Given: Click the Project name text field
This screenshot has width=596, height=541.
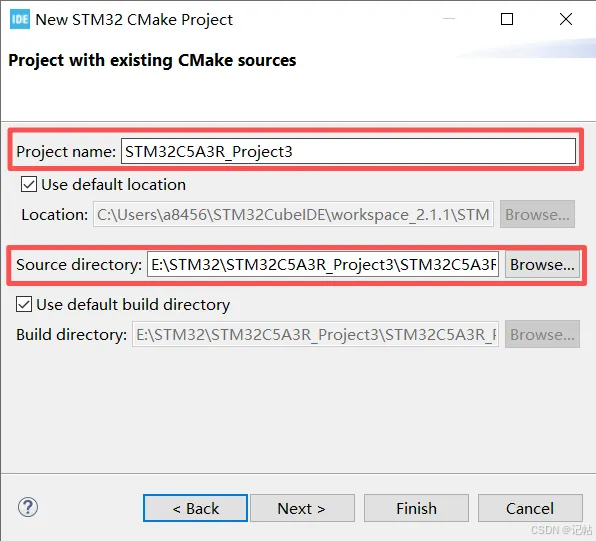Looking at the screenshot, I should [x=348, y=151].
